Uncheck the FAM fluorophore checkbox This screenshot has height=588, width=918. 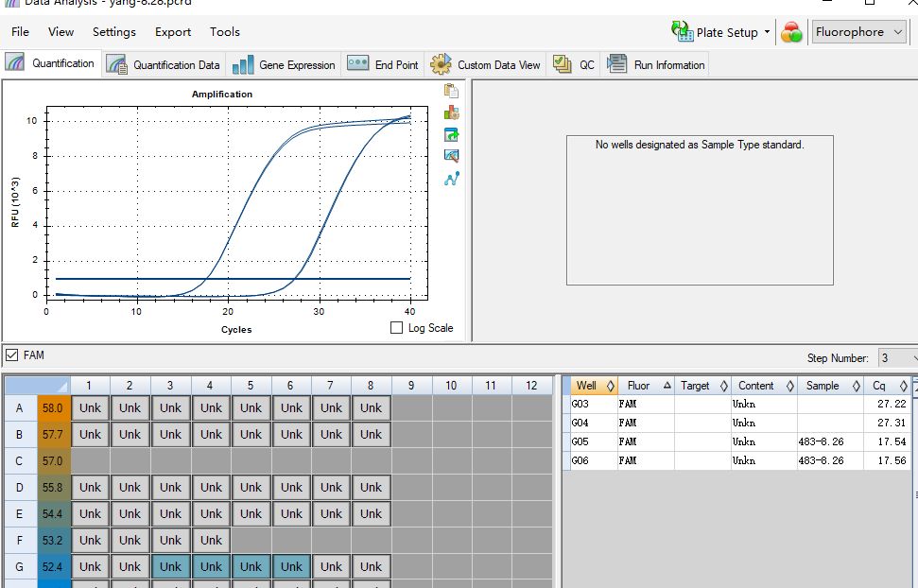point(11,355)
